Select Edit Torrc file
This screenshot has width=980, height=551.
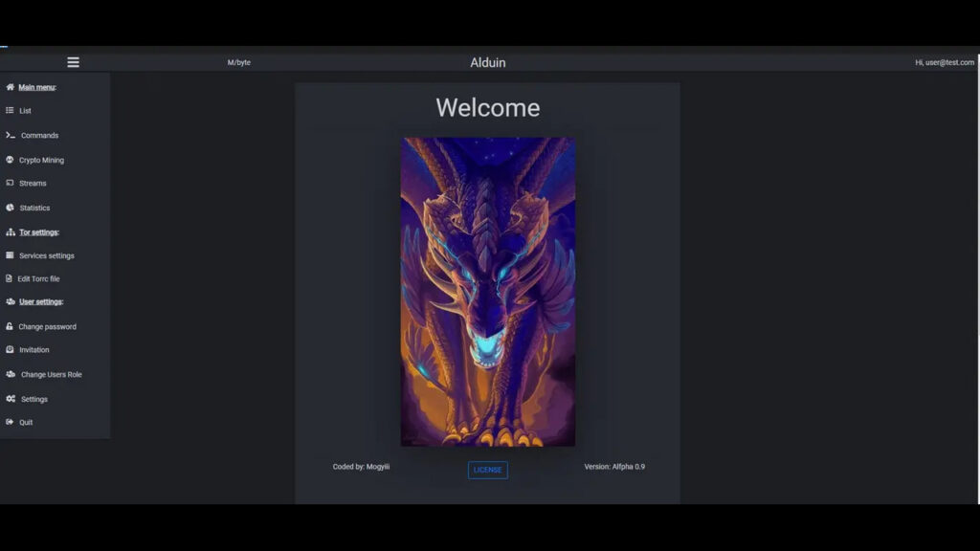click(38, 278)
